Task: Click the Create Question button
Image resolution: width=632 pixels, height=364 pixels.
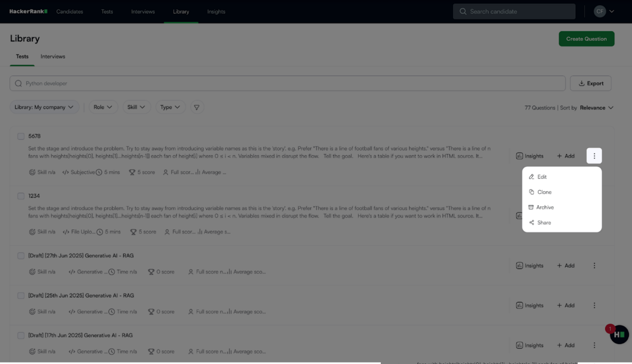Action: (x=586, y=39)
